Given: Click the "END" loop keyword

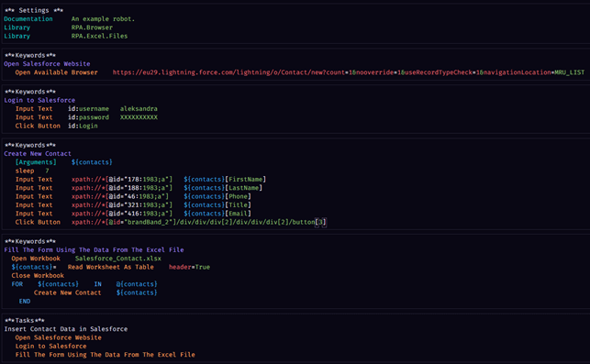Looking at the screenshot, I should (x=25, y=302).
